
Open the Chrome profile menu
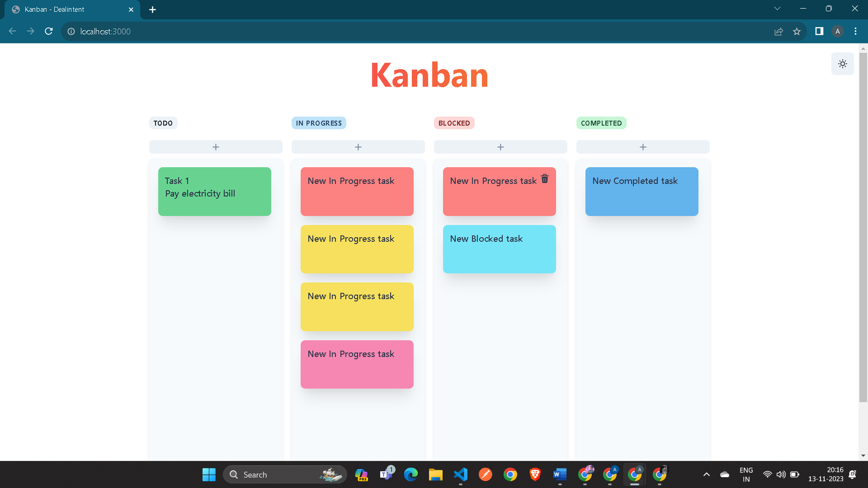coord(838,31)
